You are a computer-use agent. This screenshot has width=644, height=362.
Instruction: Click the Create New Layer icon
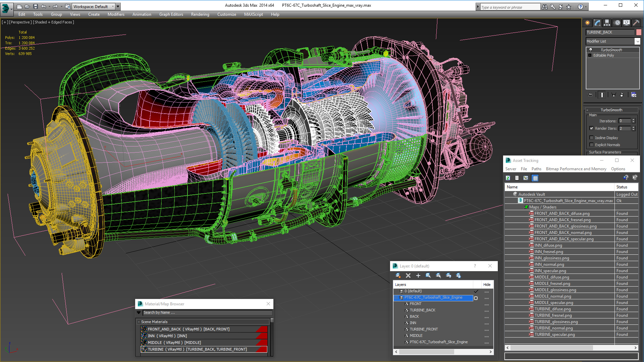[x=398, y=276]
